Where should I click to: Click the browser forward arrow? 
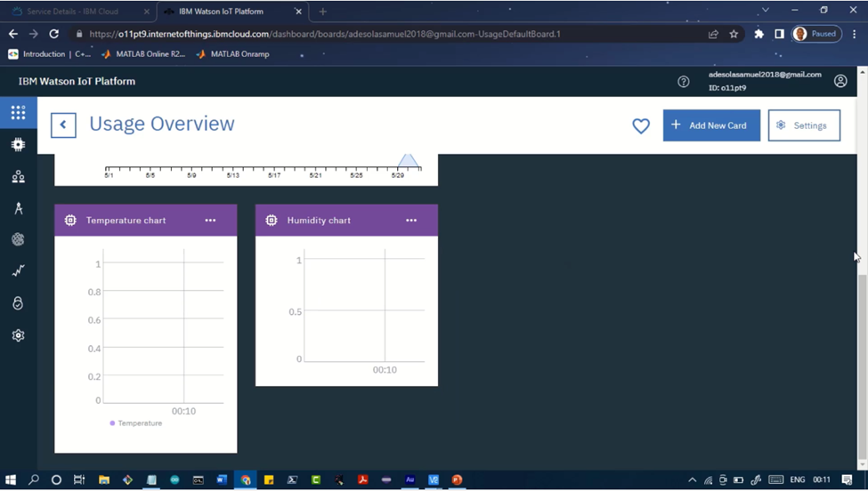pos(33,34)
